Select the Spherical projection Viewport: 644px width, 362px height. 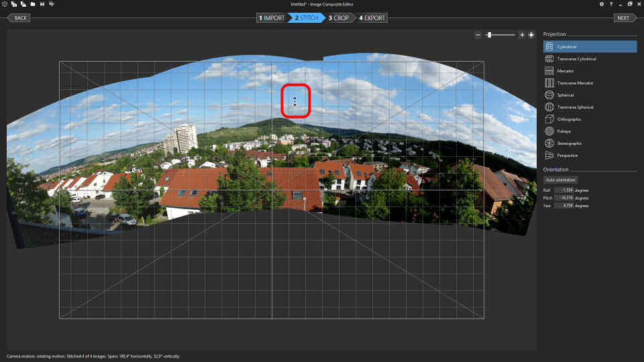point(565,95)
